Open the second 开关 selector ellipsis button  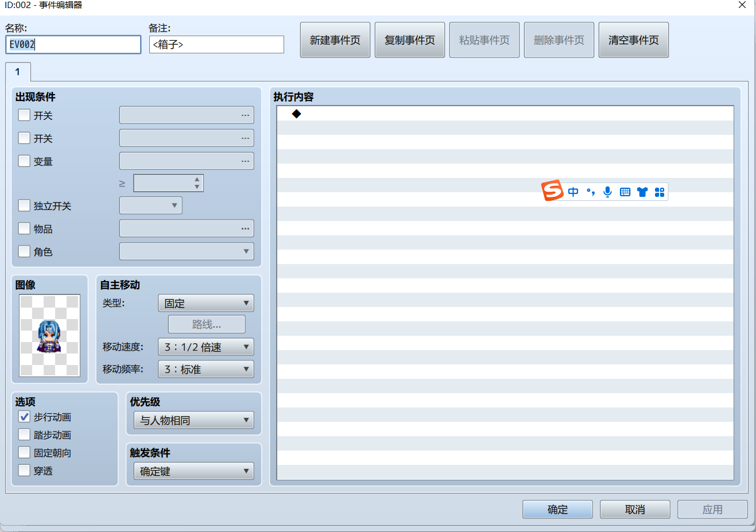click(x=245, y=138)
